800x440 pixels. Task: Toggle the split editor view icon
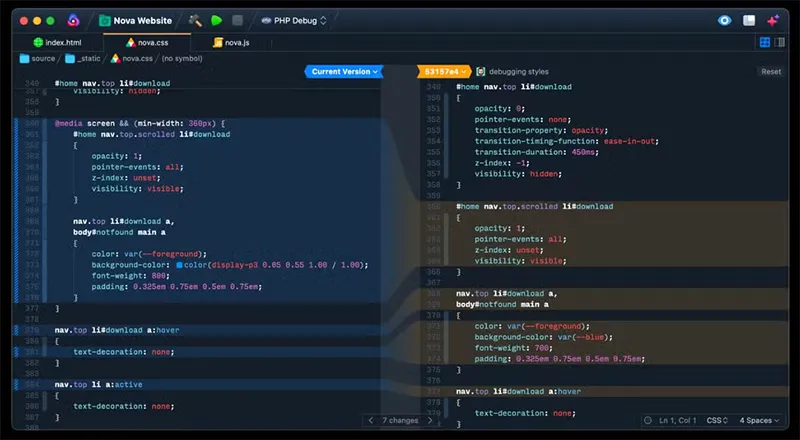point(765,43)
